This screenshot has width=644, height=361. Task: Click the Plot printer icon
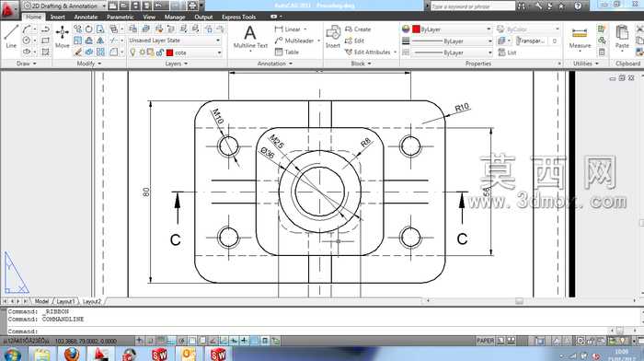191,6
